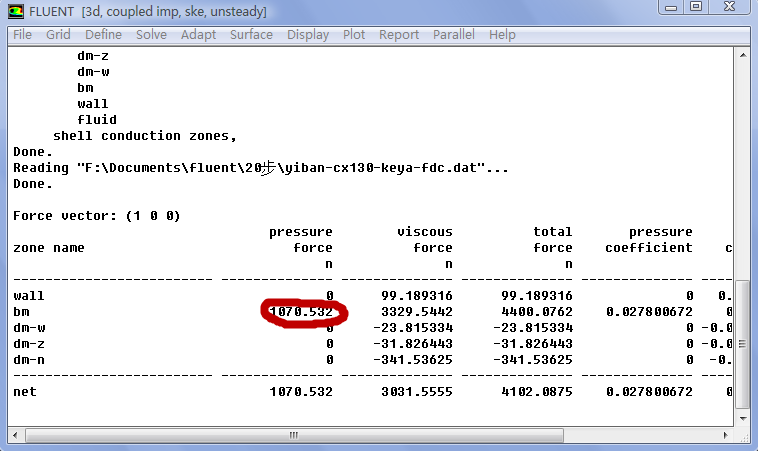Click the wall zone name in table
Viewport: 758px width, 451px height.
pyautogui.click(x=29, y=296)
